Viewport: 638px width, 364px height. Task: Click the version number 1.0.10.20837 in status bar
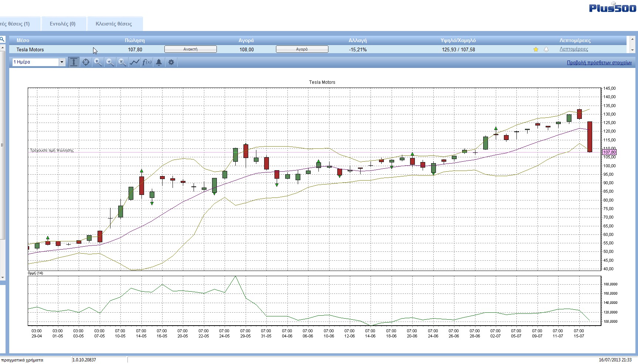click(84, 360)
